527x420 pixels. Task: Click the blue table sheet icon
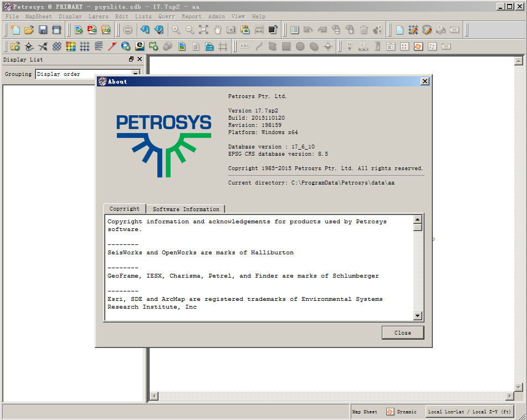209,47
